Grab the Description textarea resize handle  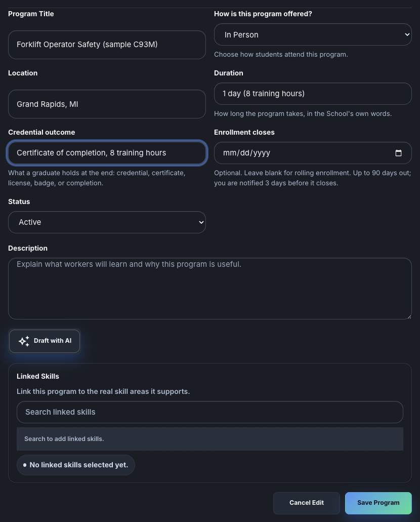pos(409,316)
